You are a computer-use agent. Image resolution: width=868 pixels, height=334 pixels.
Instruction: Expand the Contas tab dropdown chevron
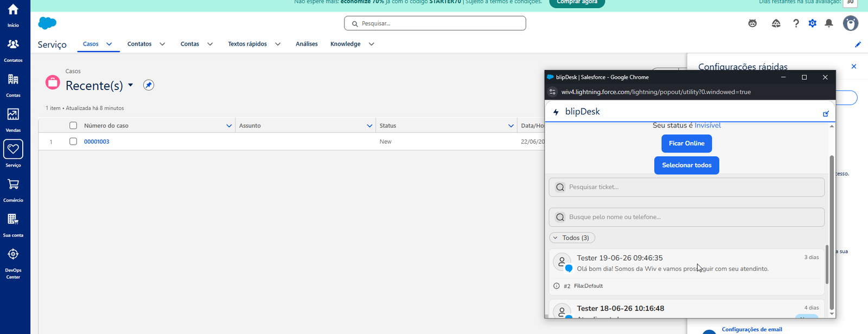pyautogui.click(x=210, y=44)
